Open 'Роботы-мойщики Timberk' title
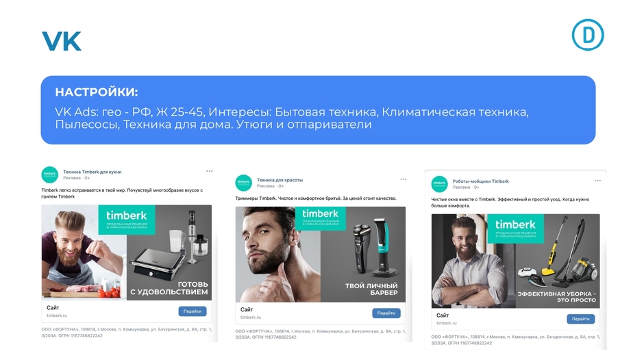644x362 pixels. click(x=480, y=181)
